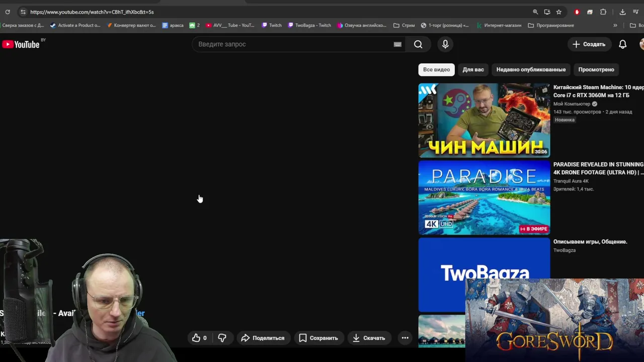Screen dimensions: 644x362
Task: Open the 'аракса' bookmark
Action: [x=173, y=25]
